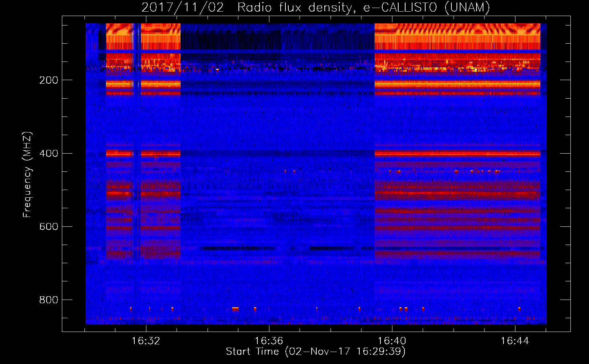Click the 16:44 time tick label
This screenshot has height=364, width=589.
(515, 341)
